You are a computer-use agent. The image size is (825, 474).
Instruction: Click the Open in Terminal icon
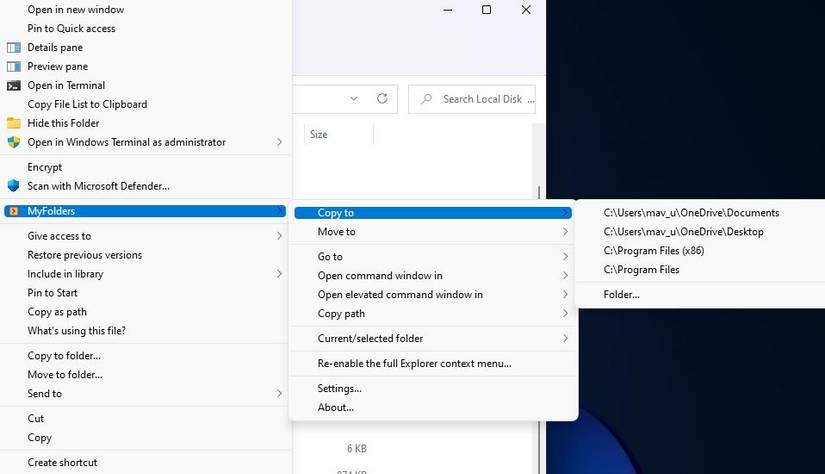click(14, 85)
